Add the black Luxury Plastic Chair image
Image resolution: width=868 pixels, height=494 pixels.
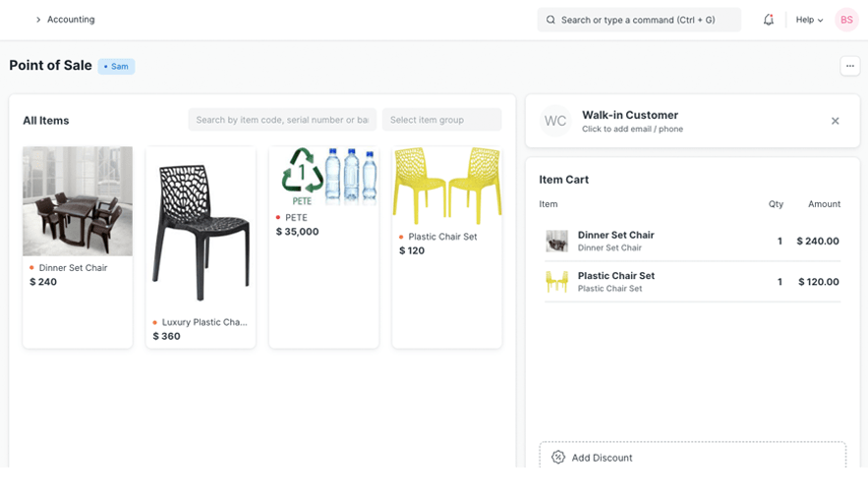pyautogui.click(x=201, y=231)
